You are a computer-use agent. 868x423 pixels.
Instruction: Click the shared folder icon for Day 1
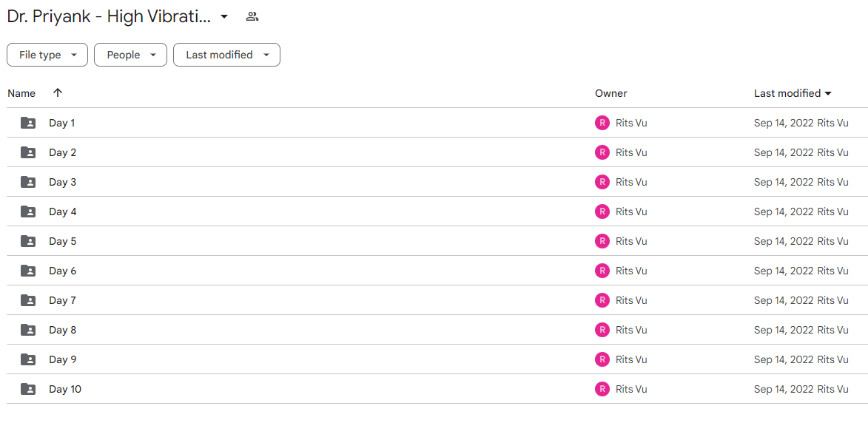click(28, 123)
